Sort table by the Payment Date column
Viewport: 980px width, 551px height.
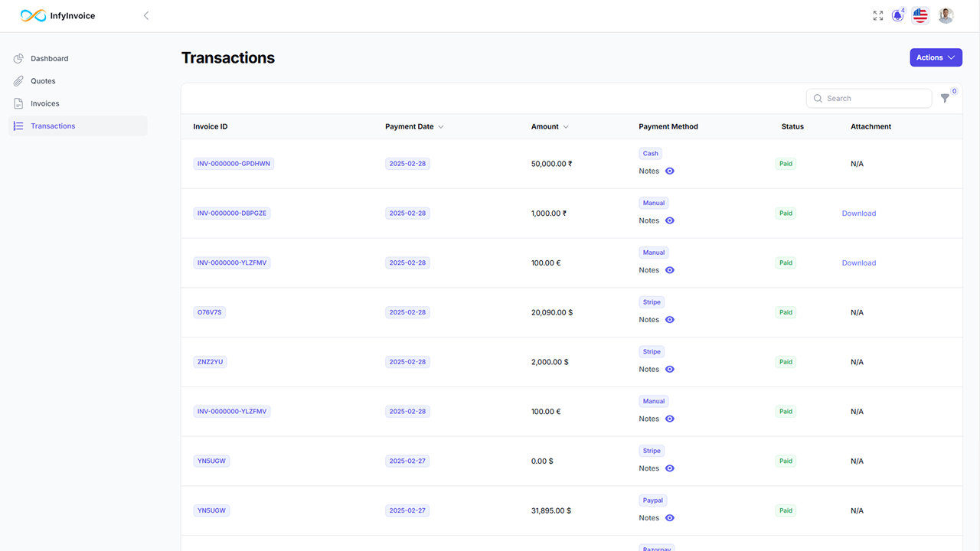[x=410, y=126]
